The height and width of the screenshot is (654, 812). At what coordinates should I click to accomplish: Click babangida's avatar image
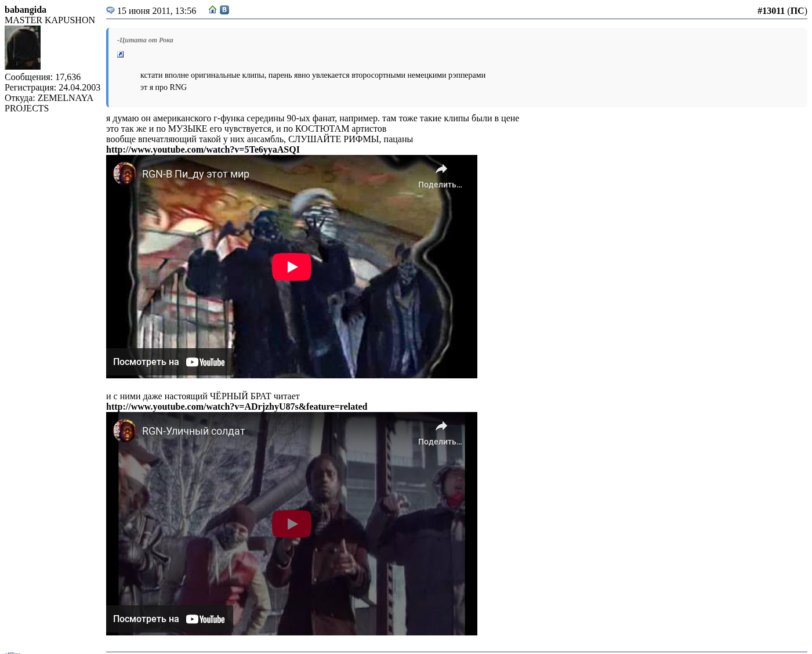[23, 48]
